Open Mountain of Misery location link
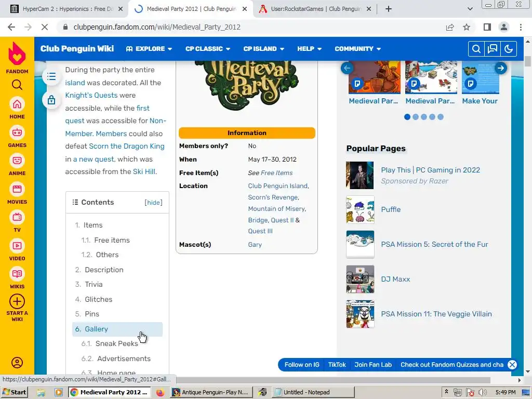Image resolution: width=532 pixels, height=399 pixels. [276, 209]
